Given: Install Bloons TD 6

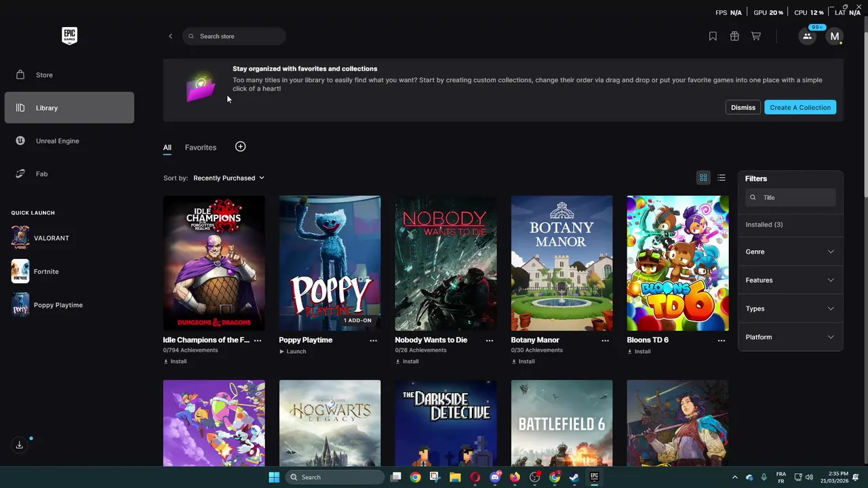Looking at the screenshot, I should coord(639,351).
